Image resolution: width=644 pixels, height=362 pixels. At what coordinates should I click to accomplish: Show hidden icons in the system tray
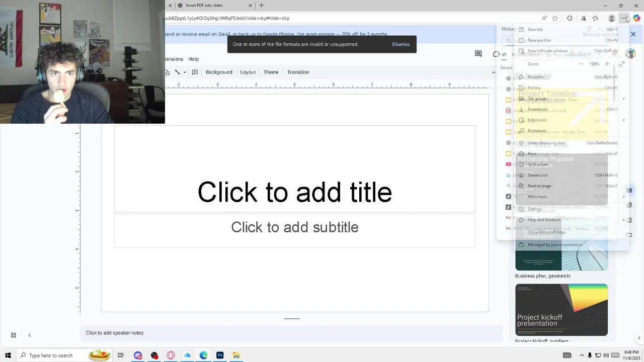coord(582,355)
